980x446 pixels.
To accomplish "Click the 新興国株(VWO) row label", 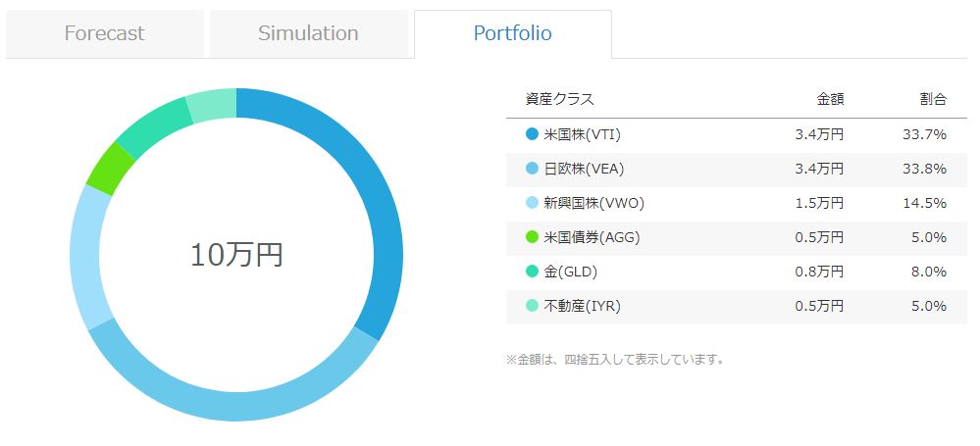I will (x=593, y=203).
